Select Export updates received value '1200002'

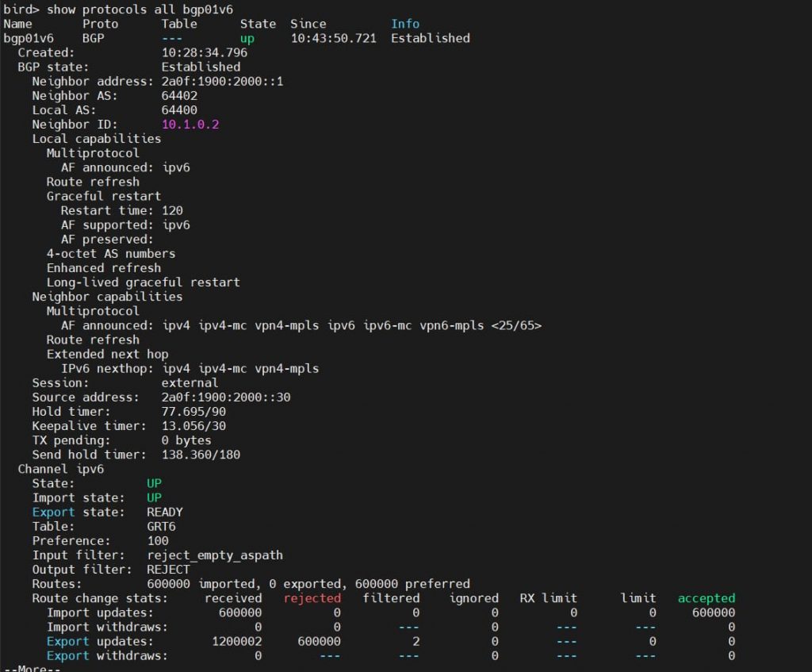pyautogui.click(x=236, y=641)
